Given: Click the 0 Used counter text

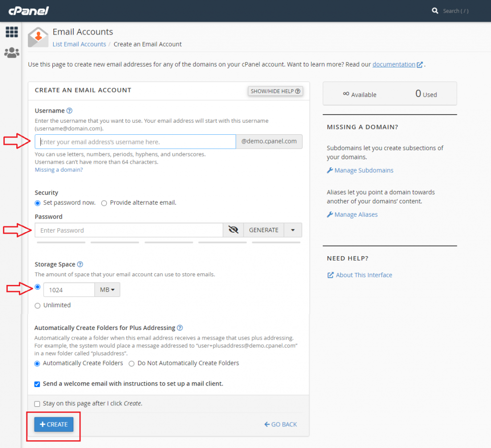Looking at the screenshot, I should tap(426, 94).
